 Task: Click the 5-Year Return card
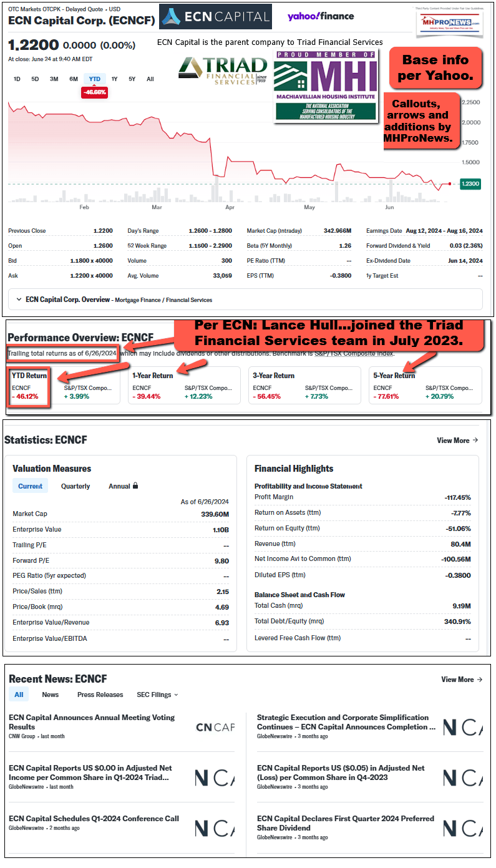425,385
